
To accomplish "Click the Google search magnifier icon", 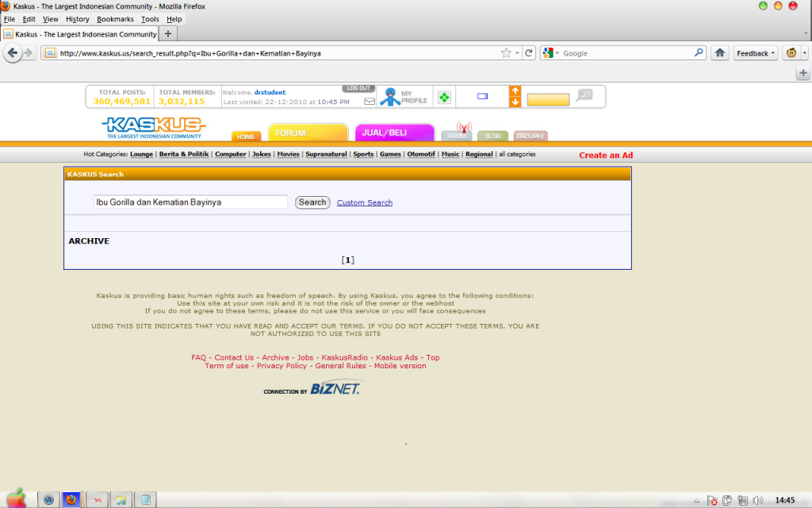I will tap(699, 53).
